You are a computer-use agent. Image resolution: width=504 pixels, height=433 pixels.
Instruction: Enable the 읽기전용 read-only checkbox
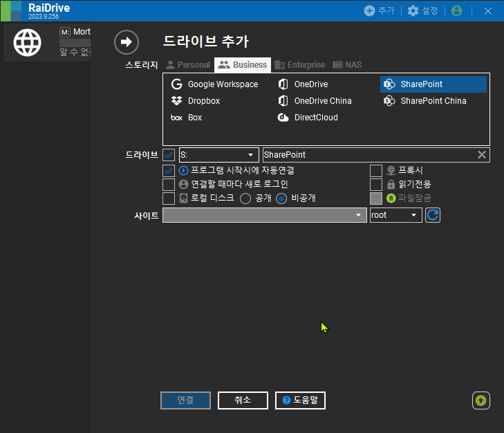click(x=376, y=185)
